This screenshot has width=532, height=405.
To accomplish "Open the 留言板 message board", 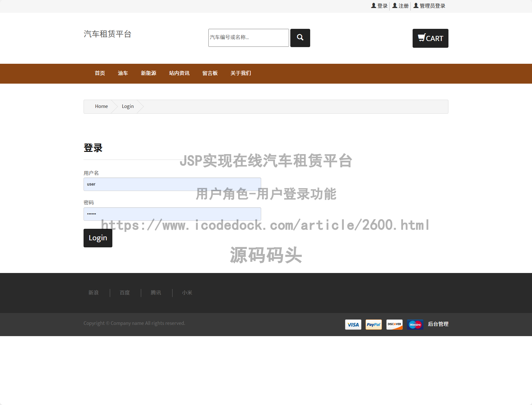I will 210,73.
